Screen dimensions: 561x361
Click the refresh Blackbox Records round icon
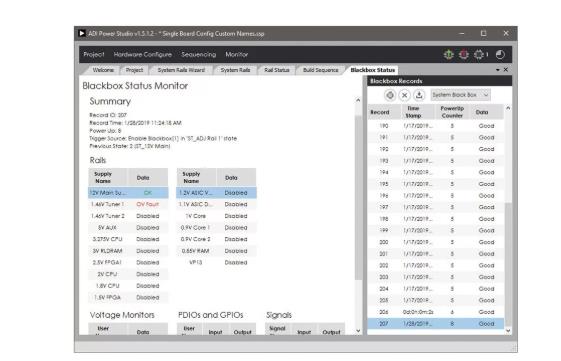[390, 95]
